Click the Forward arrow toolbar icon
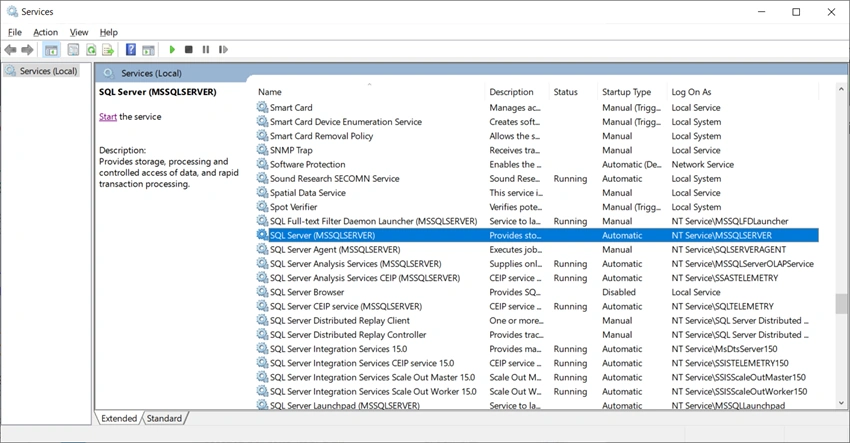The image size is (850, 443). tap(27, 50)
